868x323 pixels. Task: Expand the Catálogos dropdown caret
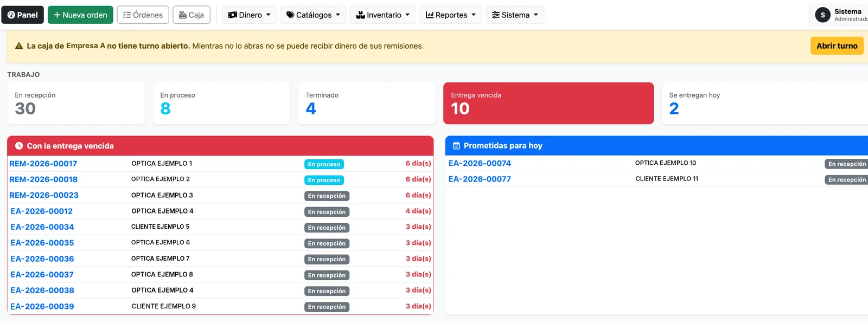point(338,15)
